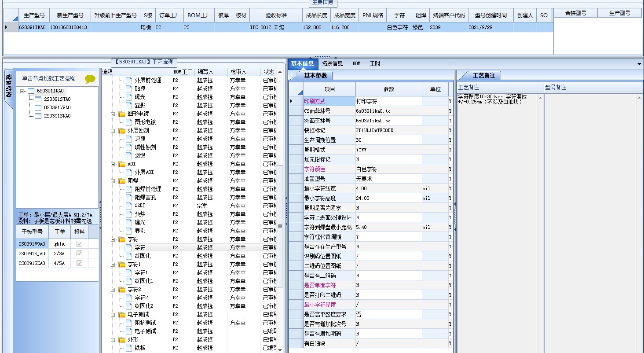The width and height of the screenshot is (644, 353).
Task: Click the 外形 folder icon
Action: click(x=122, y=339)
